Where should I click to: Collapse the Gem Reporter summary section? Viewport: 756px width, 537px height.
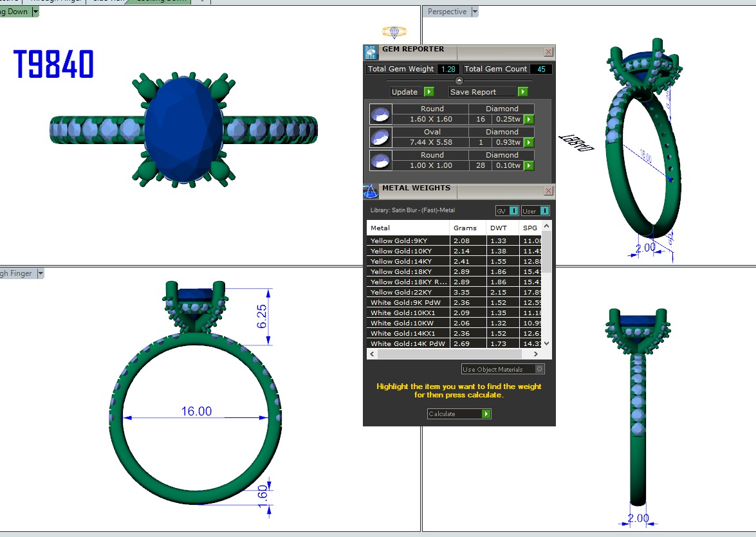click(x=459, y=80)
